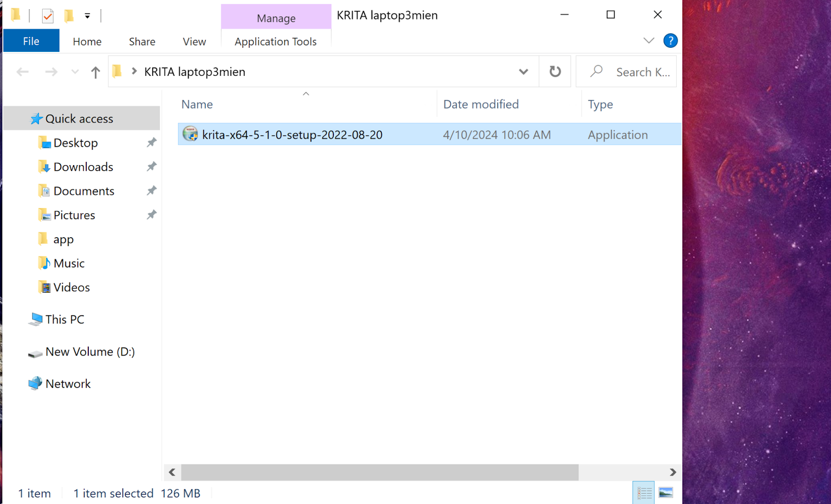Expand the ribbon with the chevron
This screenshot has height=504, width=831.
649,40
